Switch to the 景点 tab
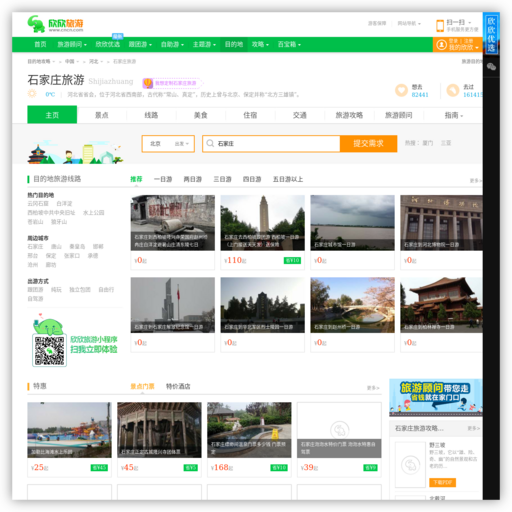This screenshot has height=512, width=512. tap(102, 115)
